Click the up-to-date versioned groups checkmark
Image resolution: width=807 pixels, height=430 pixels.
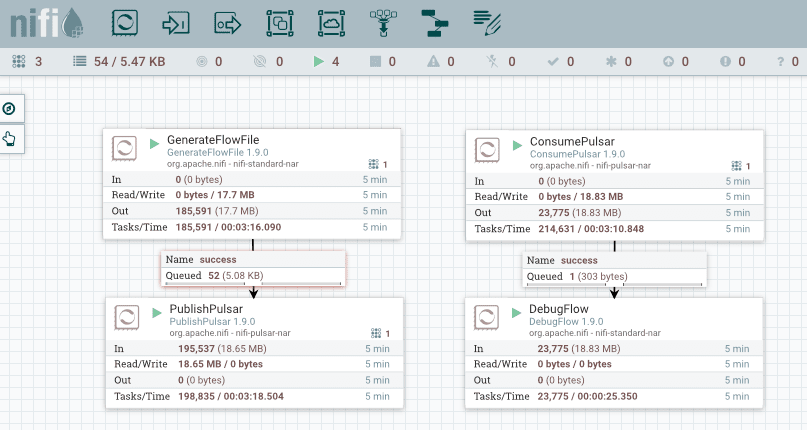[x=553, y=62]
